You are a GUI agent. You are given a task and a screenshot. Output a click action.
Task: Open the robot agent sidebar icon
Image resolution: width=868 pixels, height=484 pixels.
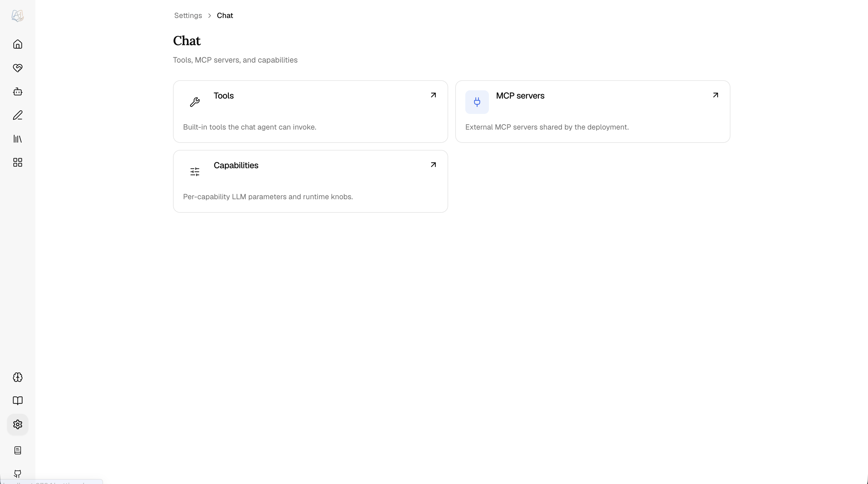click(17, 91)
